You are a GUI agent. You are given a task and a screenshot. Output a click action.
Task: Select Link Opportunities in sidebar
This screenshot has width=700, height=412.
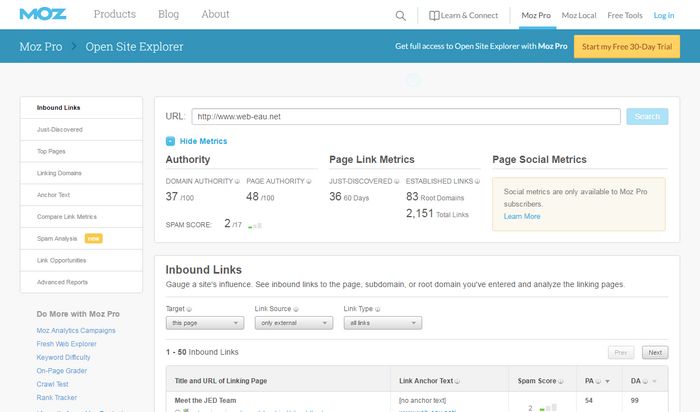click(x=81, y=261)
